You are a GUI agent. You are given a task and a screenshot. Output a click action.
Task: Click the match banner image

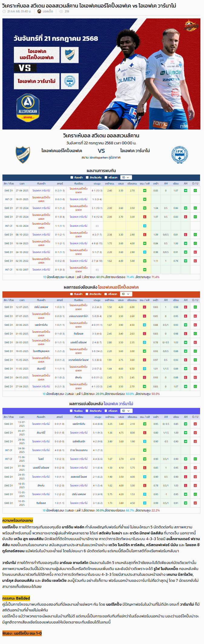tap(102, 74)
